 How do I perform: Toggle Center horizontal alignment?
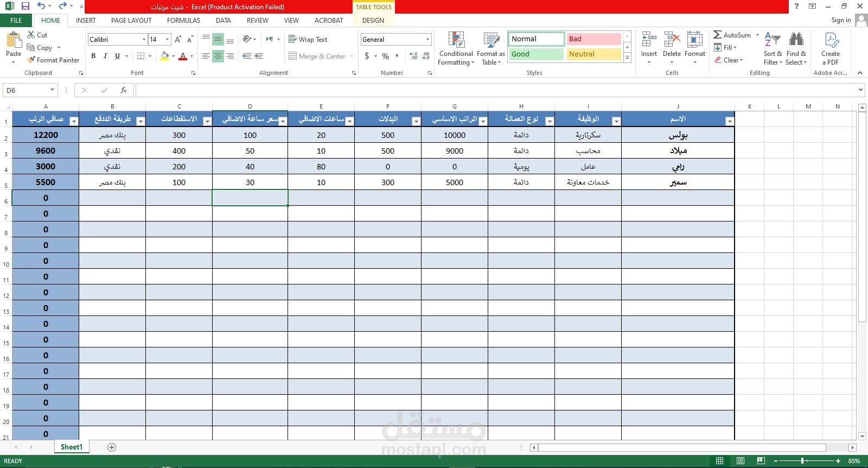point(218,56)
